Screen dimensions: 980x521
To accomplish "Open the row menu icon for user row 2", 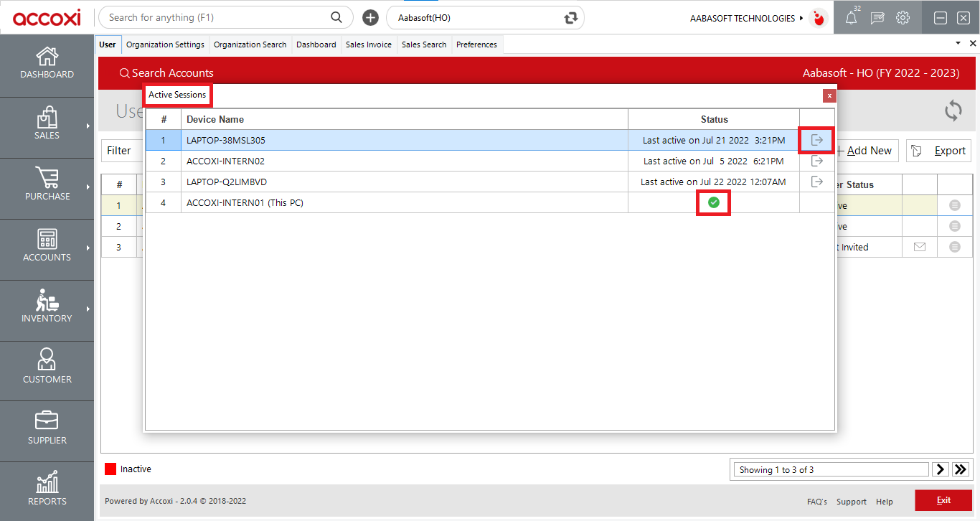I will click(x=955, y=226).
